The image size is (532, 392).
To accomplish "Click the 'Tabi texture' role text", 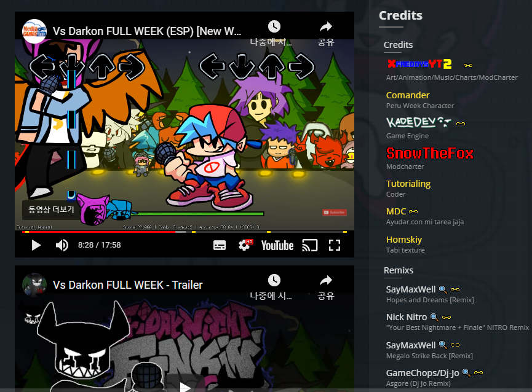I will click(405, 250).
